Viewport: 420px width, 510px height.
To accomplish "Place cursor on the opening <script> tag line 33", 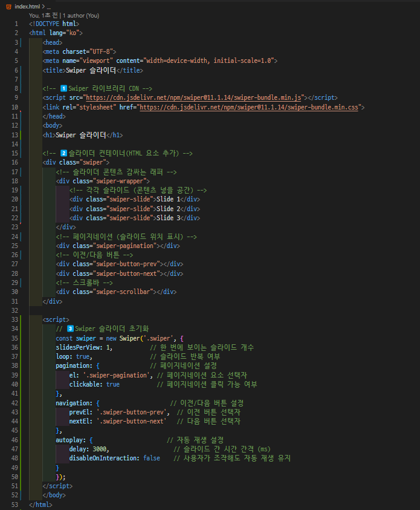I will click(56, 319).
